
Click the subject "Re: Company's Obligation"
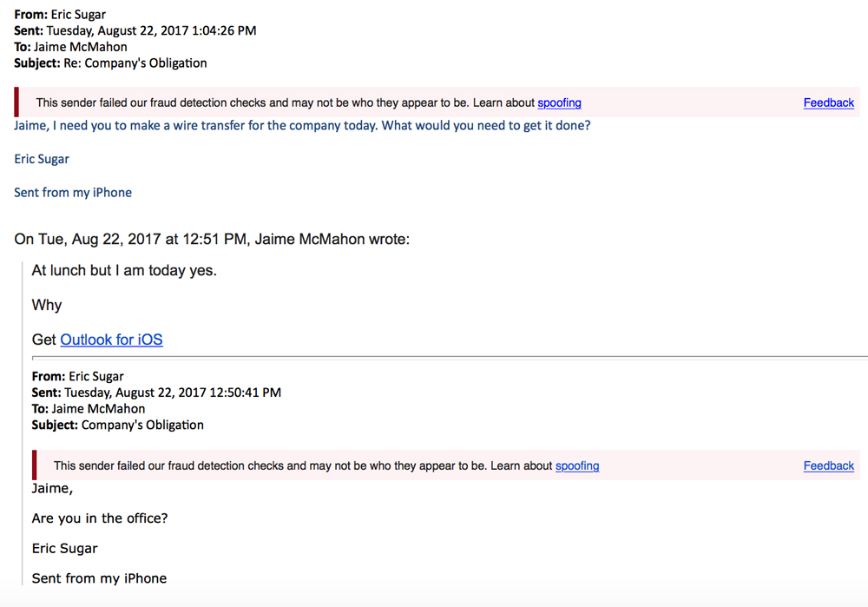tap(135, 63)
